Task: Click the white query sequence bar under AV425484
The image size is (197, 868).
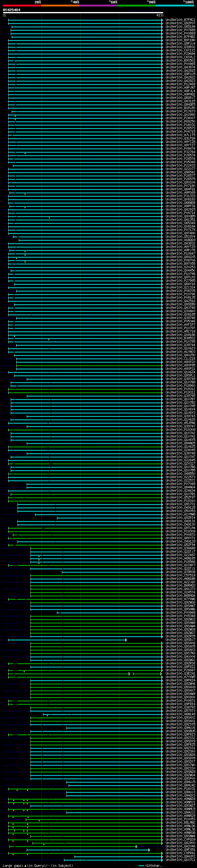Action: [x=83, y=13]
